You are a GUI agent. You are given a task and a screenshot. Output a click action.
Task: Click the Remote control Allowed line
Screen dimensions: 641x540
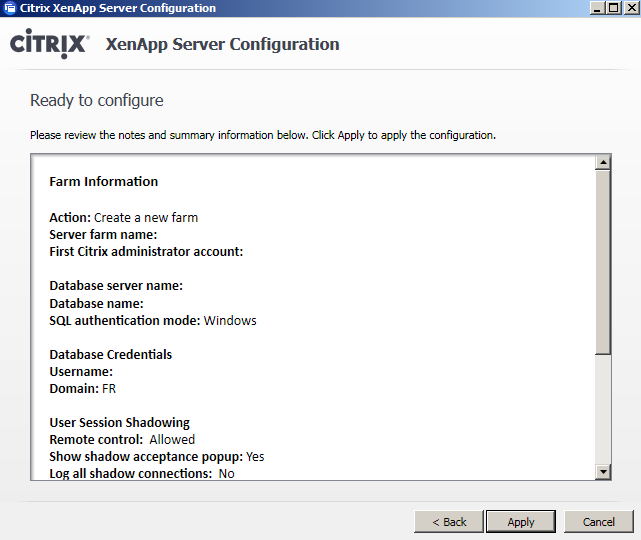122,439
